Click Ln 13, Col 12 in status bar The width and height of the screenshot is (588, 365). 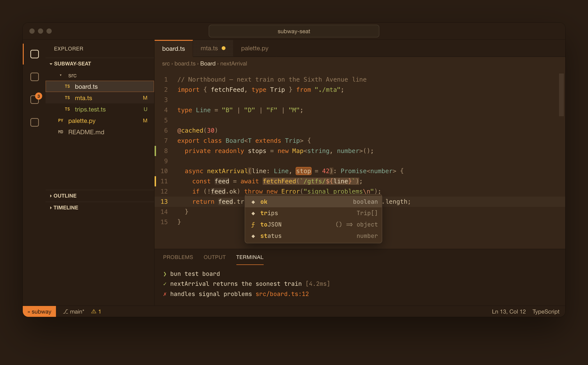pos(509,311)
